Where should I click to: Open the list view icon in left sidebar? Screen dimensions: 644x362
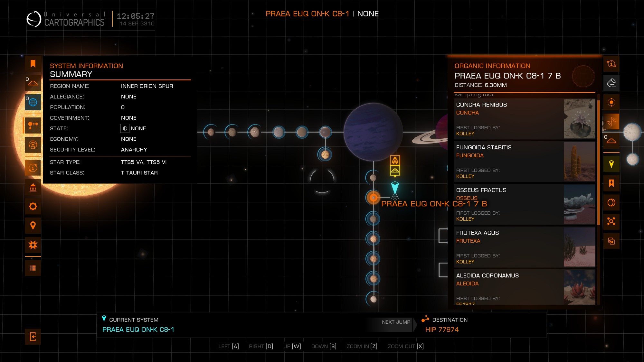click(33, 268)
